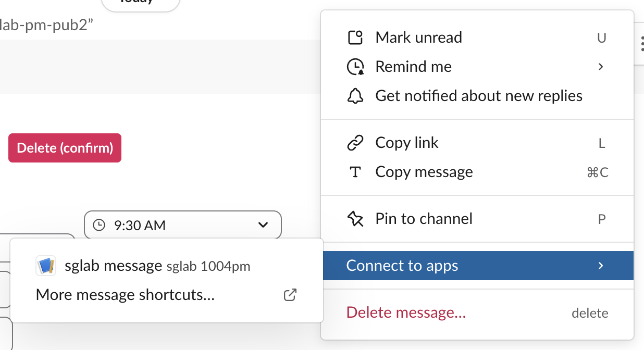This screenshot has width=644, height=350.
Task: Select Get notified about new replies
Action: pyautogui.click(x=477, y=96)
